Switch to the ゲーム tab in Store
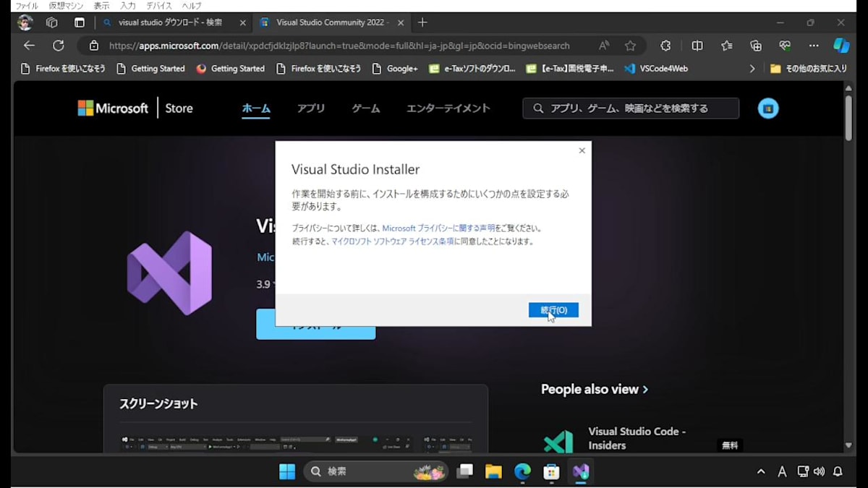Image resolution: width=868 pixels, height=488 pixels. point(365,108)
